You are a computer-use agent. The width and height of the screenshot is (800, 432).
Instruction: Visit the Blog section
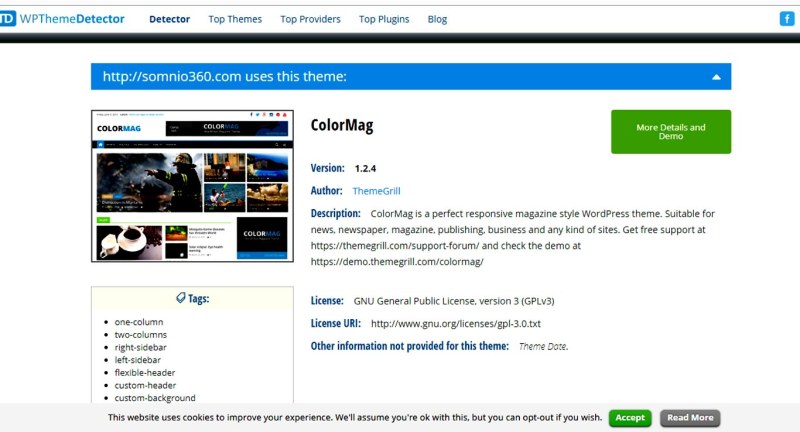(x=437, y=19)
